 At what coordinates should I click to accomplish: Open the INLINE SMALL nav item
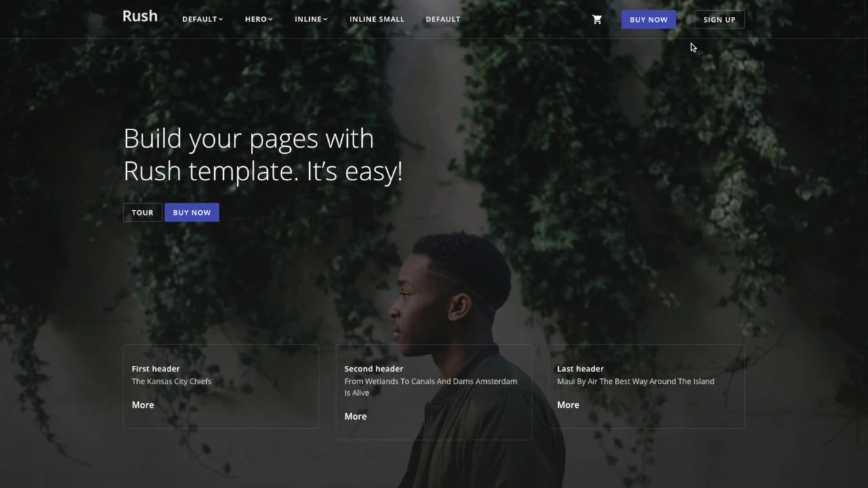[376, 19]
